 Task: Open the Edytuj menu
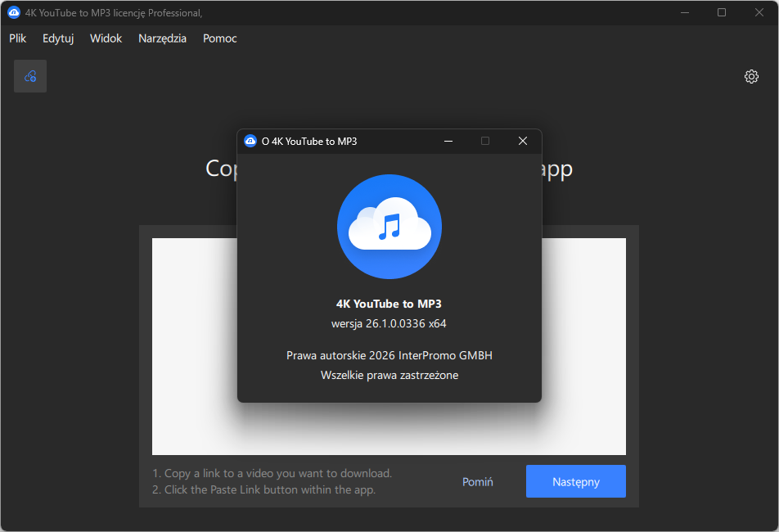[58, 38]
